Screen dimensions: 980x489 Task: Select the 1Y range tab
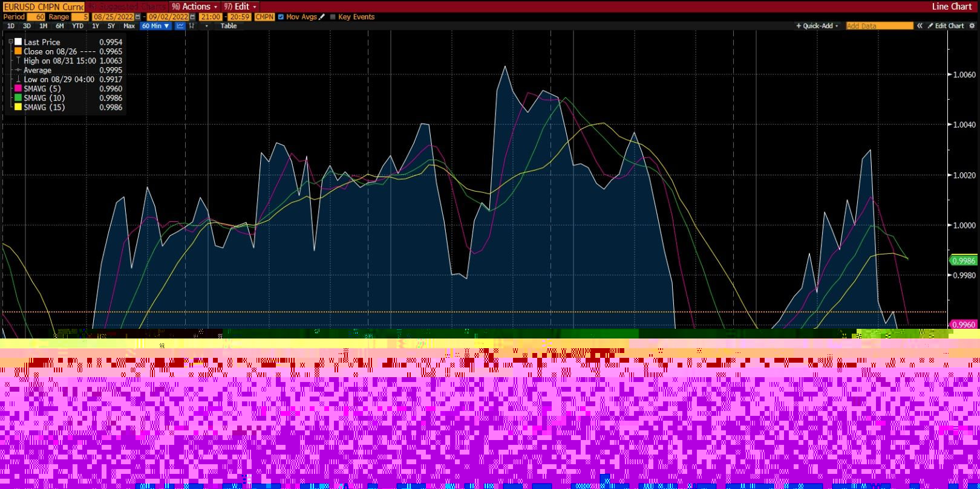96,26
